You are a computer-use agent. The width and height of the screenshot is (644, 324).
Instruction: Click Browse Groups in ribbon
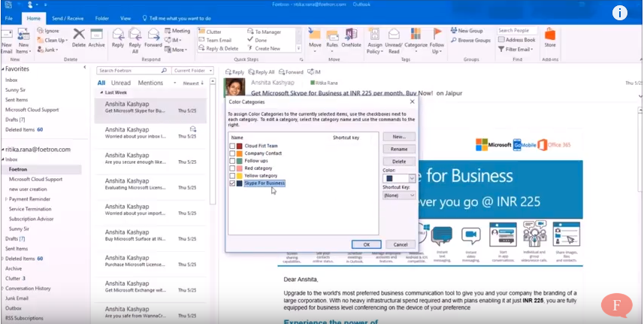(470, 41)
